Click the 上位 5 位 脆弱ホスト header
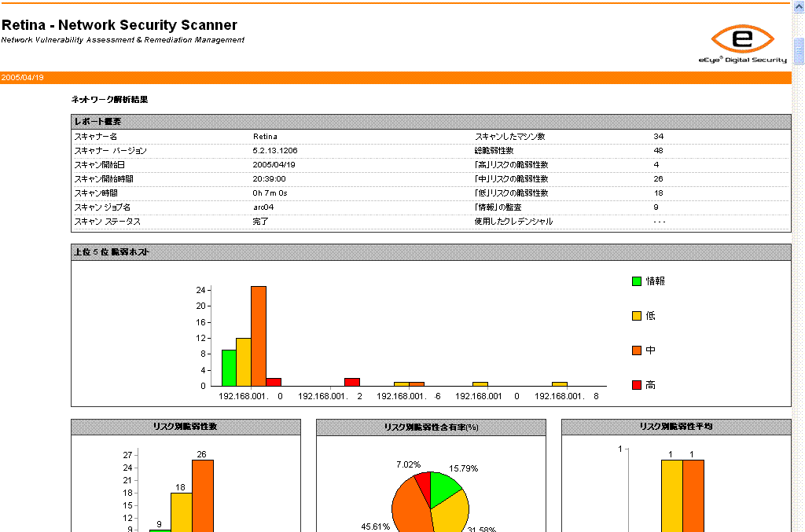Viewport: 805px width, 532px height. 431,252
